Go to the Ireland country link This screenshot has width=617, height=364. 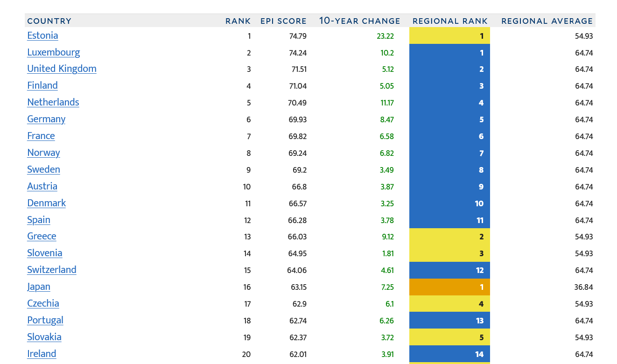point(42,354)
